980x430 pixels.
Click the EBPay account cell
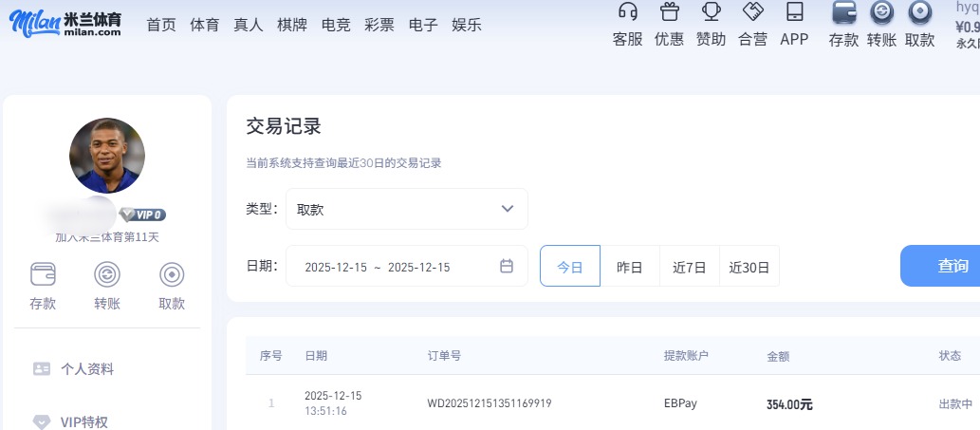tap(680, 403)
